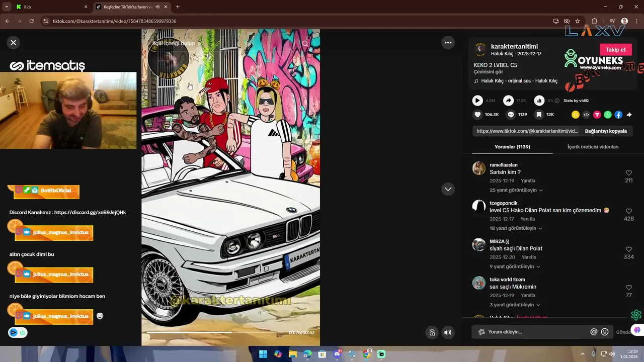The width and height of the screenshot is (644, 362).
Task: Click the address bar showing the tiktok.com URL
Action: pyautogui.click(x=297, y=21)
